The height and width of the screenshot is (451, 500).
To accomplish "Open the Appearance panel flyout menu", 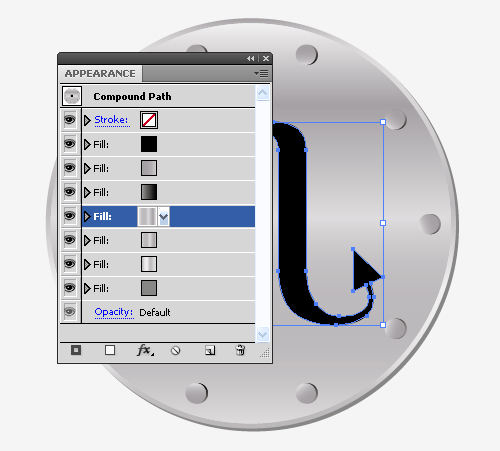I will point(261,73).
